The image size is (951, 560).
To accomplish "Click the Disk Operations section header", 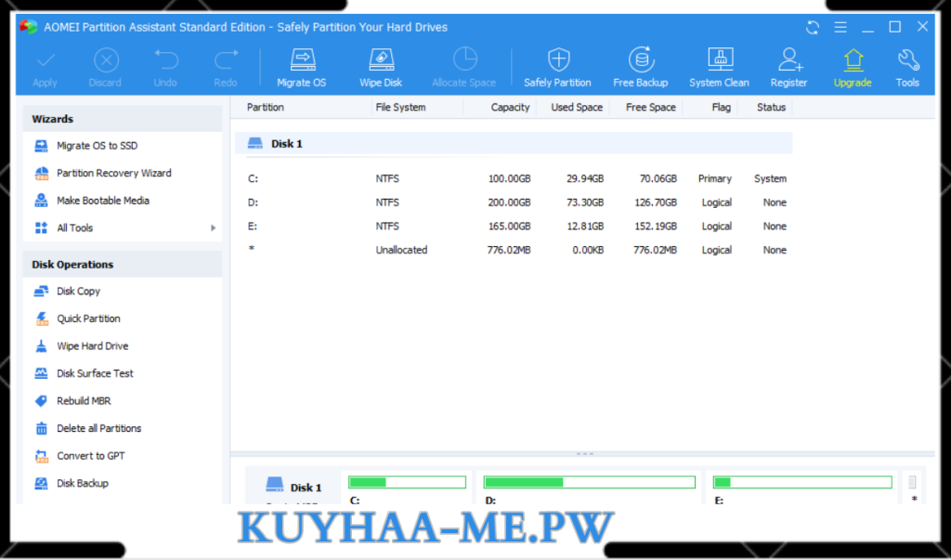I will point(123,265).
